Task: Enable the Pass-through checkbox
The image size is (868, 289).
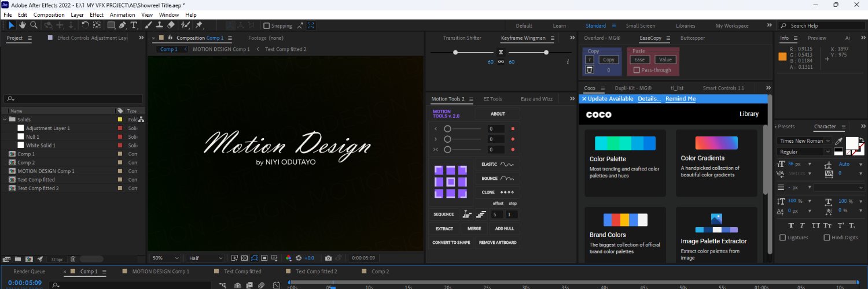Action: 637,70
